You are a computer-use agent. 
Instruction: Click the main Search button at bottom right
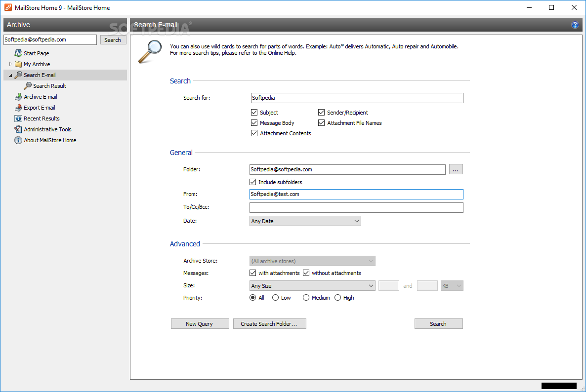(438, 324)
